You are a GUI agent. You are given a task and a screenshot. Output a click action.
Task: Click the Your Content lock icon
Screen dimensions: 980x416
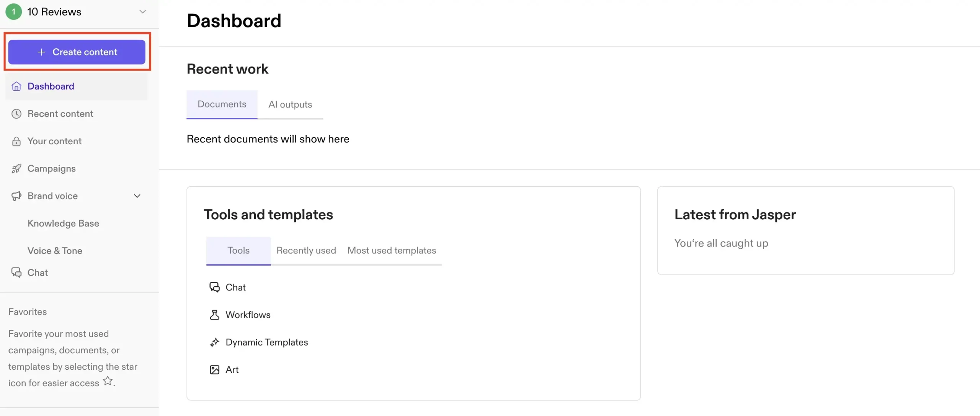coord(16,141)
